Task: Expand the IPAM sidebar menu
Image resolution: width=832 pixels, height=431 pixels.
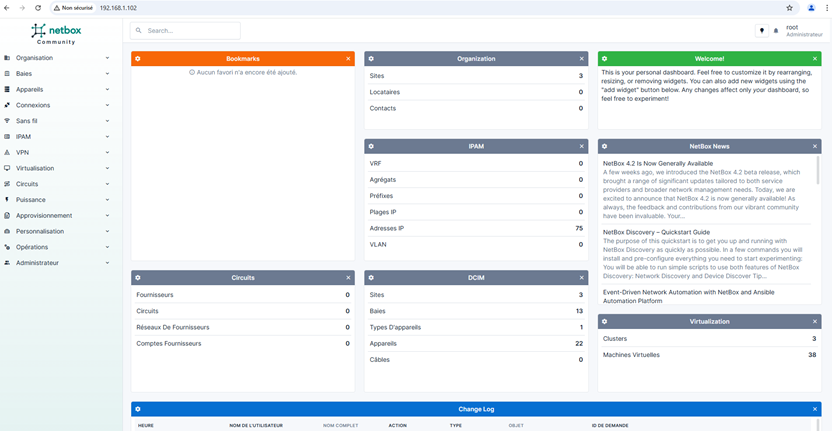Action: coord(56,136)
